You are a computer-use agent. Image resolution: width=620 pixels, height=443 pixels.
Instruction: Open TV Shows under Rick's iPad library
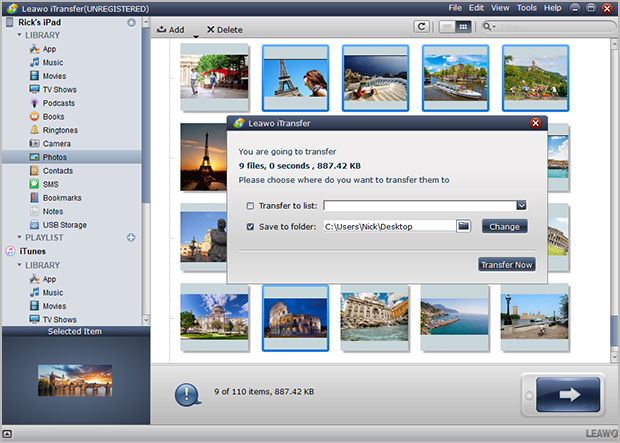click(53, 89)
